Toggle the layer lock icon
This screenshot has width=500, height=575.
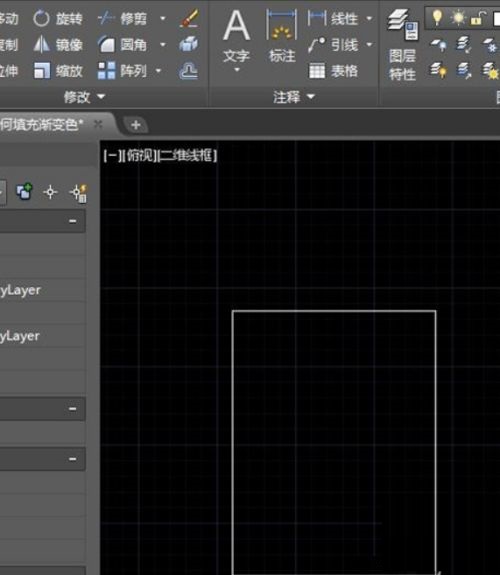click(x=478, y=18)
